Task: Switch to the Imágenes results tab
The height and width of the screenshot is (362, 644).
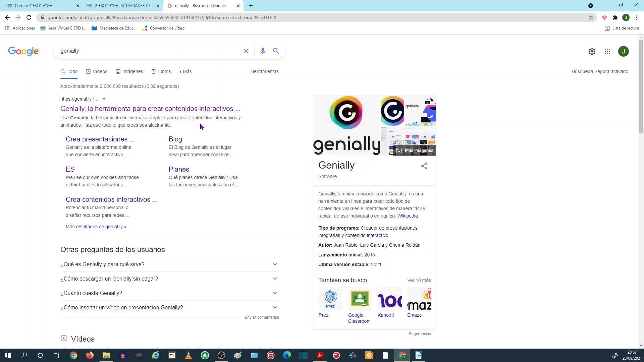Action: [x=129, y=71]
